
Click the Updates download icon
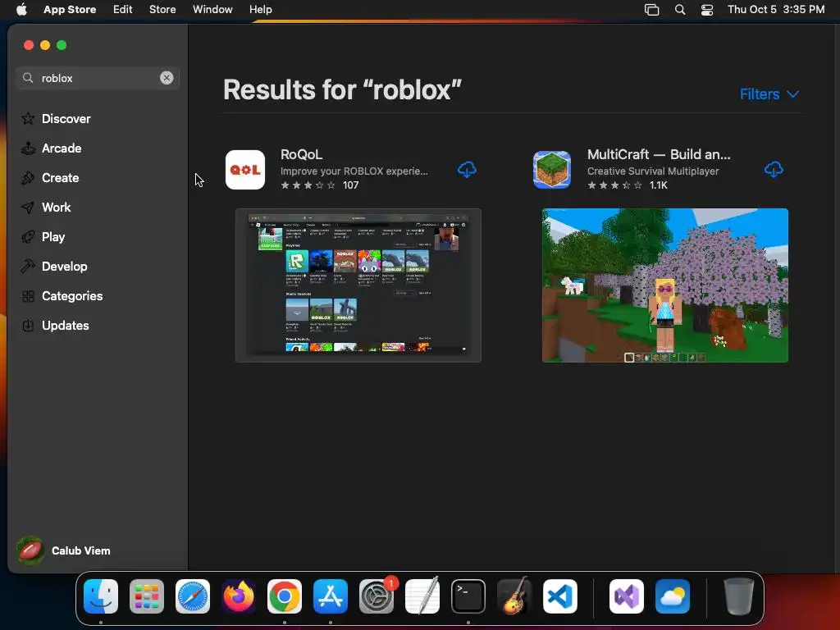[x=28, y=325]
